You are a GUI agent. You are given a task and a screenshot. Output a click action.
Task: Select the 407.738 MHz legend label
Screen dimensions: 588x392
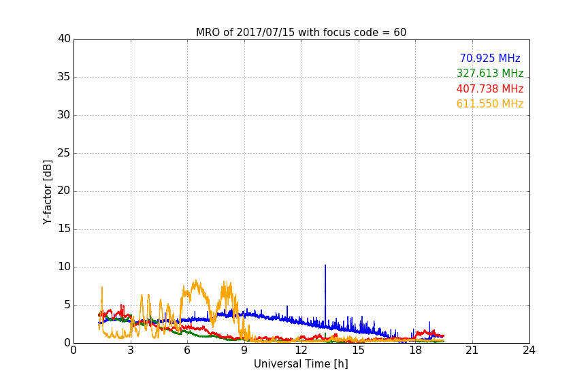click(x=490, y=88)
